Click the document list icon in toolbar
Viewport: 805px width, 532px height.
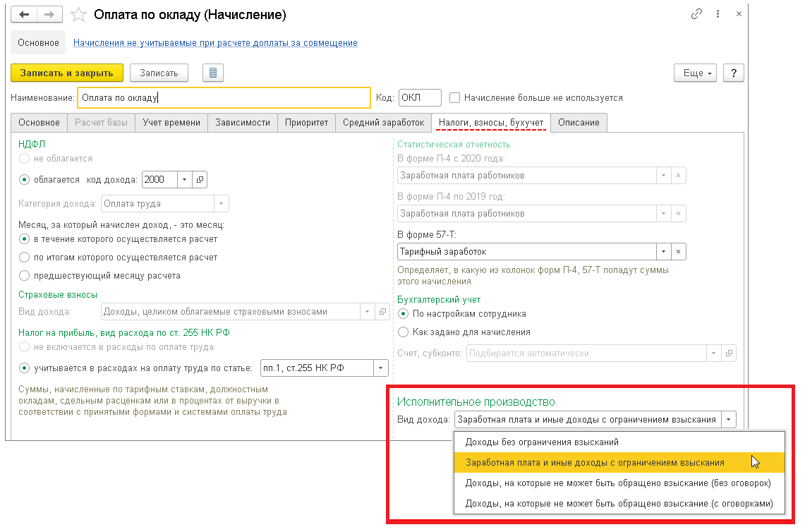pos(213,73)
